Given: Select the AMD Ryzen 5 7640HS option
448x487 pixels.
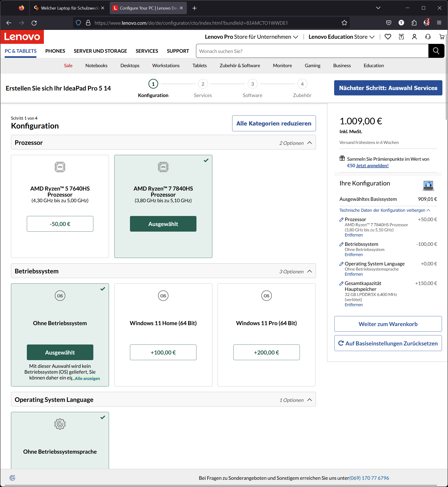Looking at the screenshot, I should (60, 224).
